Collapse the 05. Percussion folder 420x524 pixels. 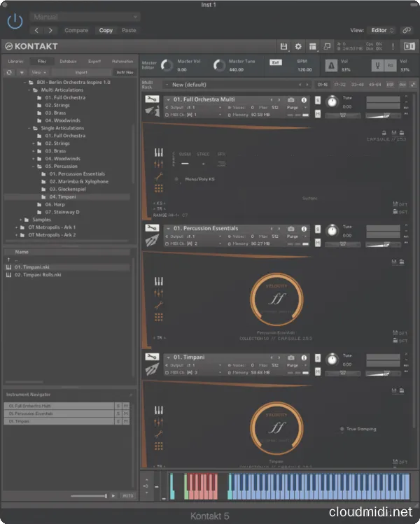[x=34, y=166]
